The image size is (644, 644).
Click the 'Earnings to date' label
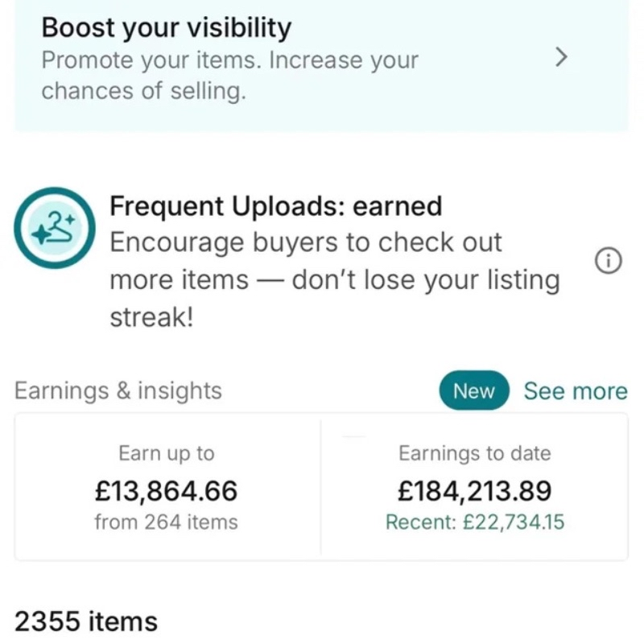pos(475,453)
